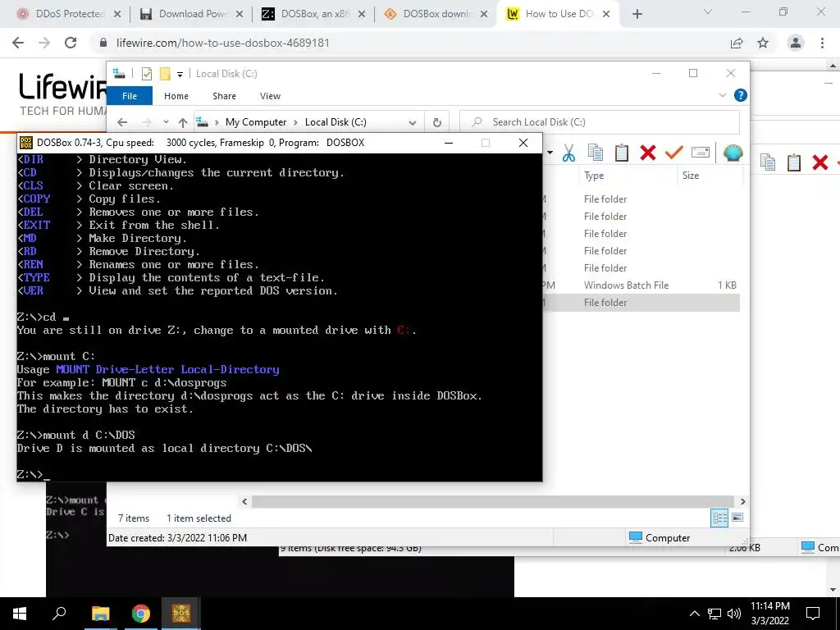Expand breadcrumb chevron after My Computer
The height and width of the screenshot is (630, 840).
click(295, 122)
